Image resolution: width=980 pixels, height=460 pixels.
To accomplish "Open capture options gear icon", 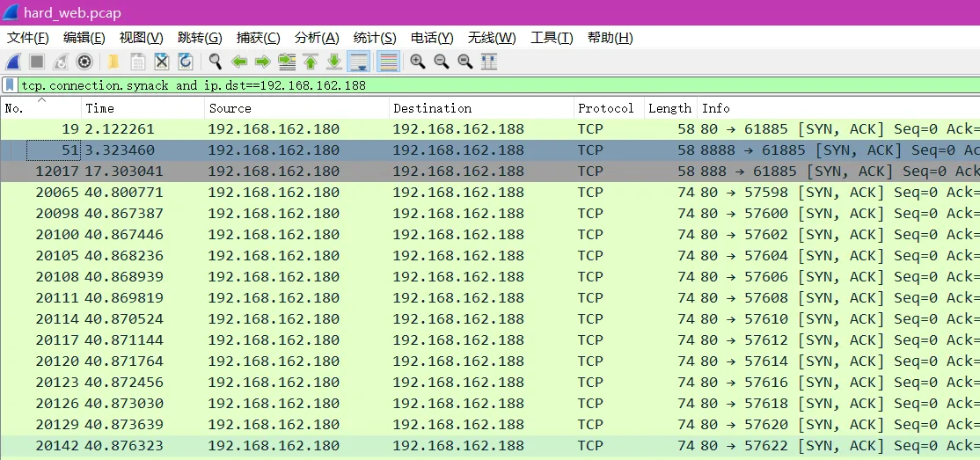I will coord(84,62).
